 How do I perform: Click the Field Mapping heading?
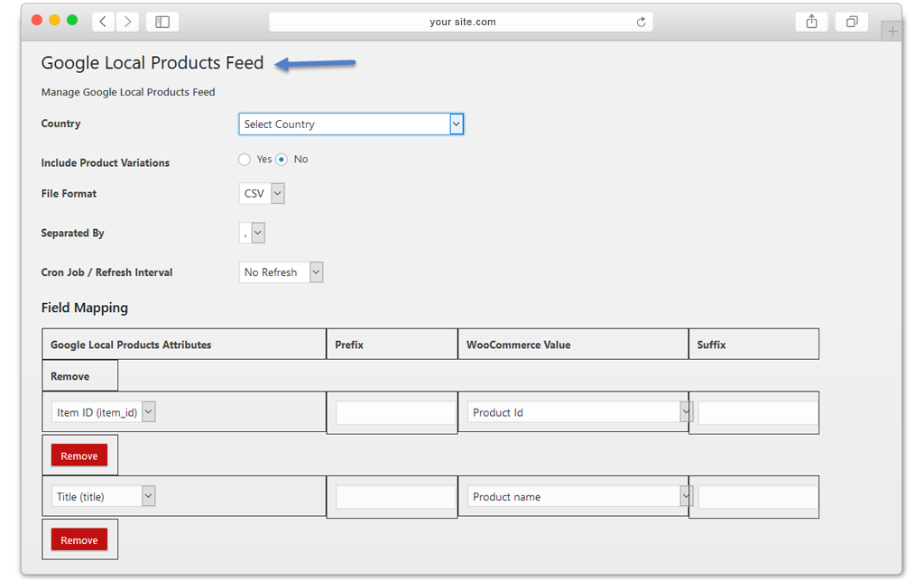(84, 308)
